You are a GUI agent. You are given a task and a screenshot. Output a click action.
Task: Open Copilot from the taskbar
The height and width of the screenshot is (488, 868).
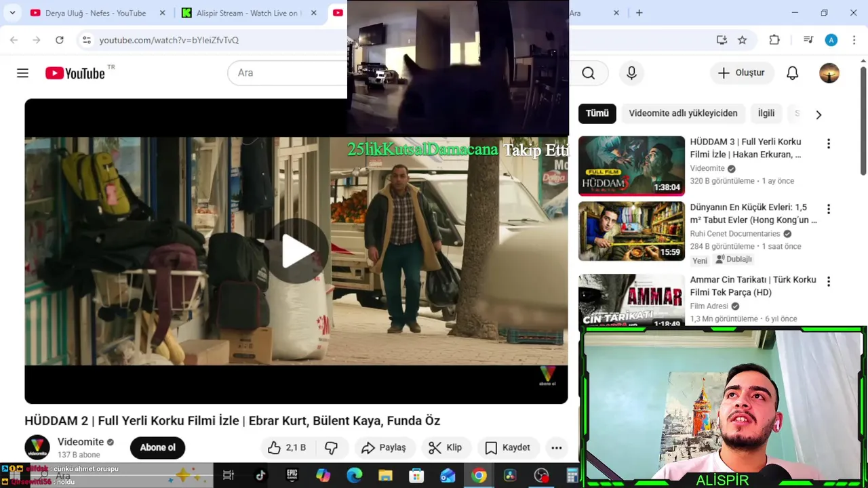pos(323,476)
